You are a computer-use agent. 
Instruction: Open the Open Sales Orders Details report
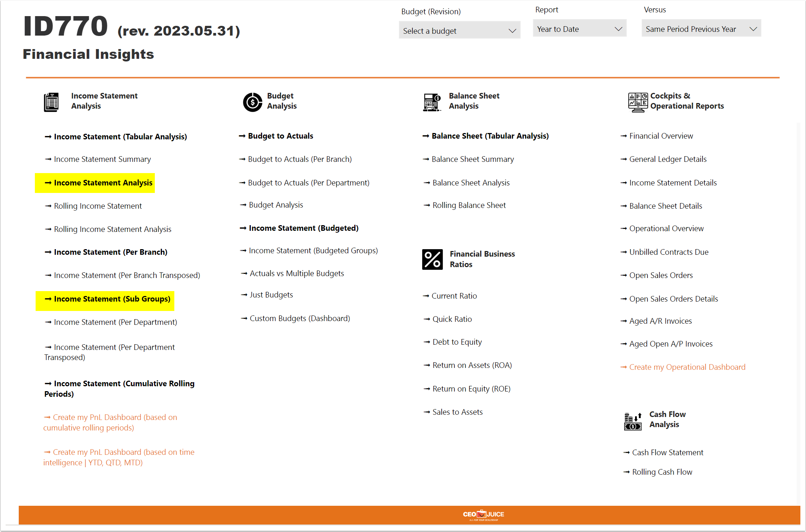click(x=669, y=299)
